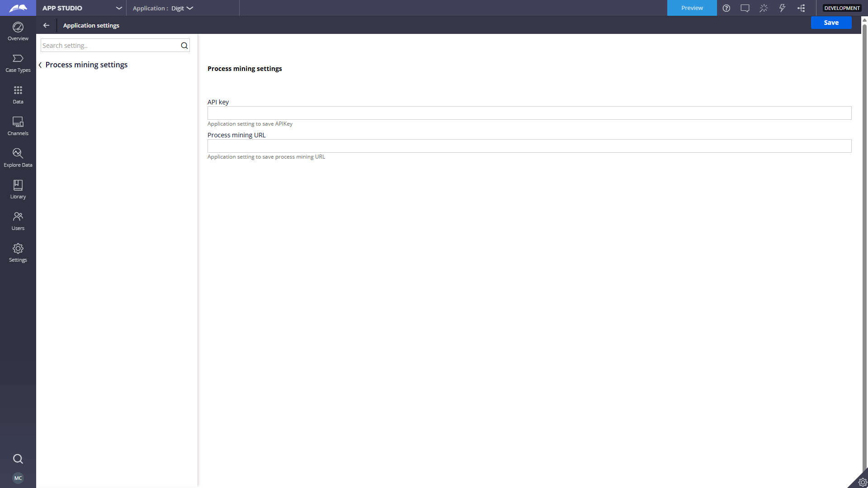Select Case Types from the left navigation

coord(18,62)
